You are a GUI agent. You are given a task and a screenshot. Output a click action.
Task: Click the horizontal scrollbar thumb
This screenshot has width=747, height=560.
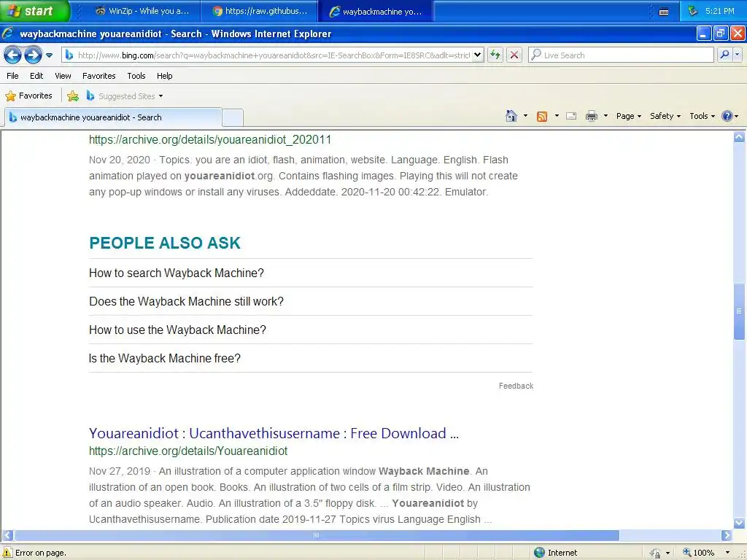[317, 535]
